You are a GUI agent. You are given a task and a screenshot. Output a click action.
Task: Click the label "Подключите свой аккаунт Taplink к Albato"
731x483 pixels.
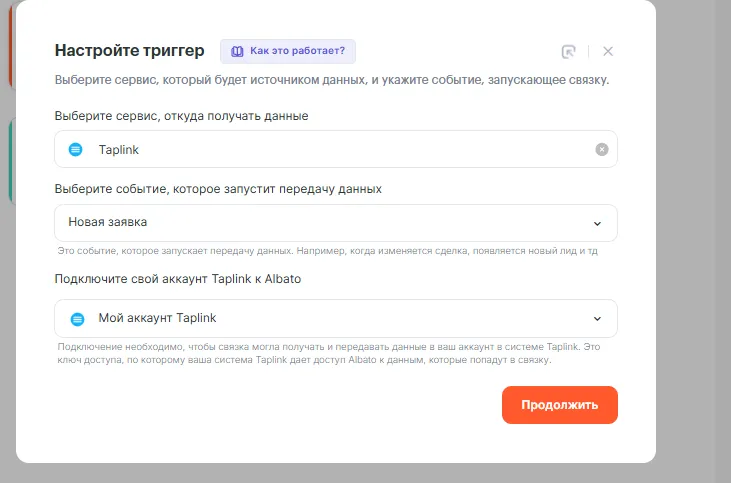[178, 279]
